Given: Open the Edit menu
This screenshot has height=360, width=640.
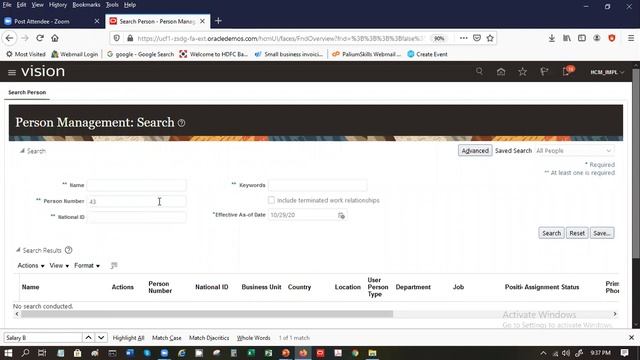Looking at the screenshot, I should [x=21, y=5].
